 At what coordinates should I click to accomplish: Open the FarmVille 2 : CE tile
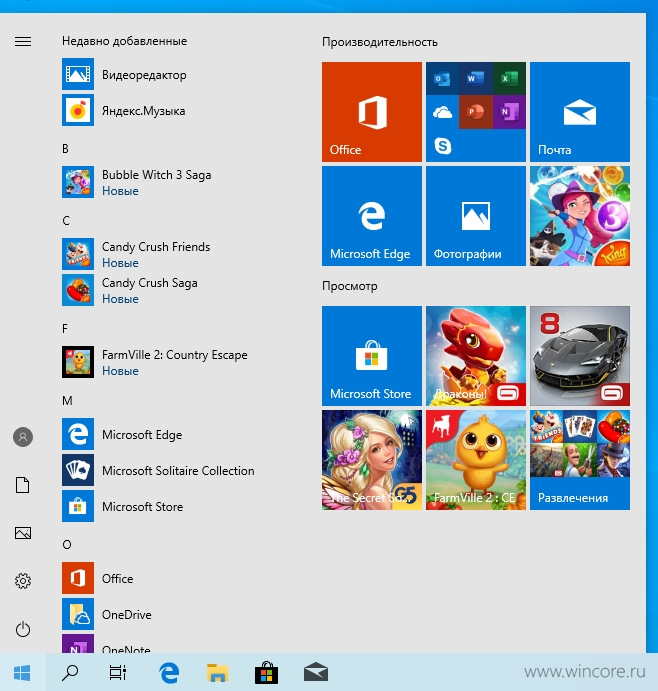click(x=476, y=460)
